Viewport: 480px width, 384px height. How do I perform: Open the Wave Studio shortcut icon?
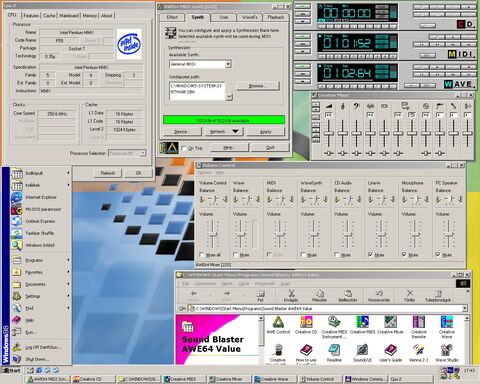tap(447, 350)
